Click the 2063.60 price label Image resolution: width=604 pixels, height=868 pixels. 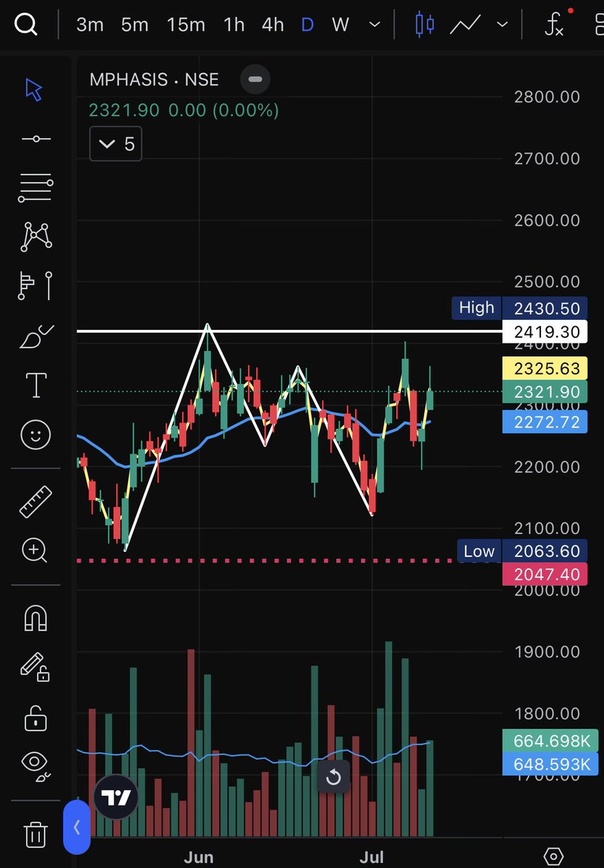tap(546, 551)
